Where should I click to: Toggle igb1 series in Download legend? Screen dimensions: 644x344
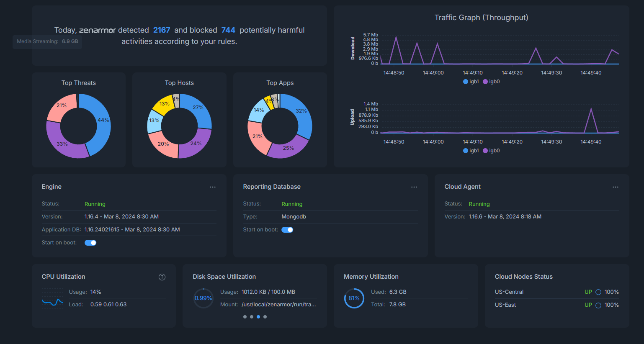point(471,82)
